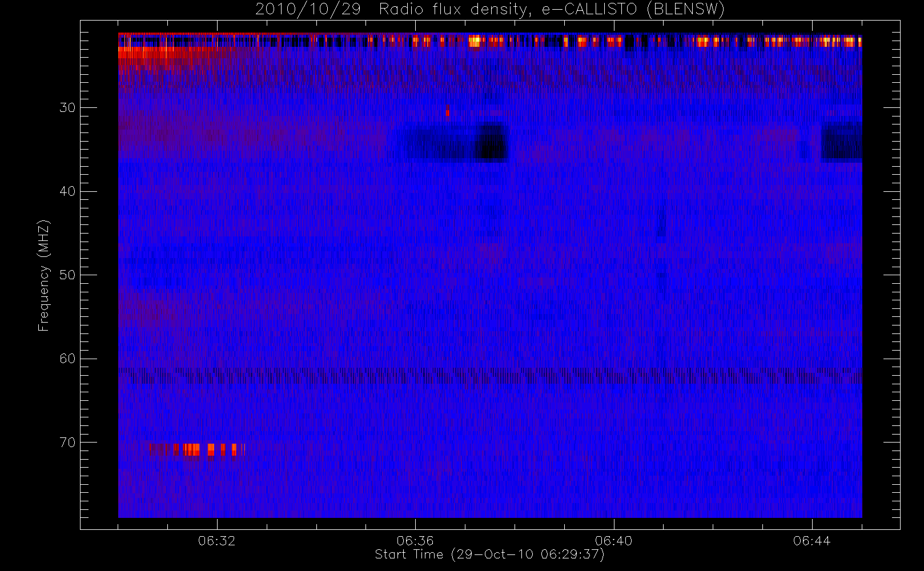The width and height of the screenshot is (924, 571).
Task: Click the 50 MHz frequency tick label
Action: (x=67, y=275)
